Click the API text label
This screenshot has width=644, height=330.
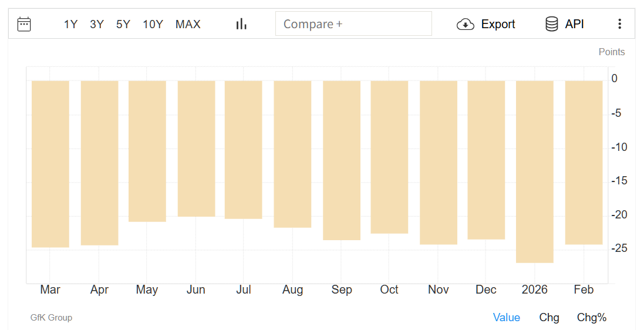tap(574, 24)
